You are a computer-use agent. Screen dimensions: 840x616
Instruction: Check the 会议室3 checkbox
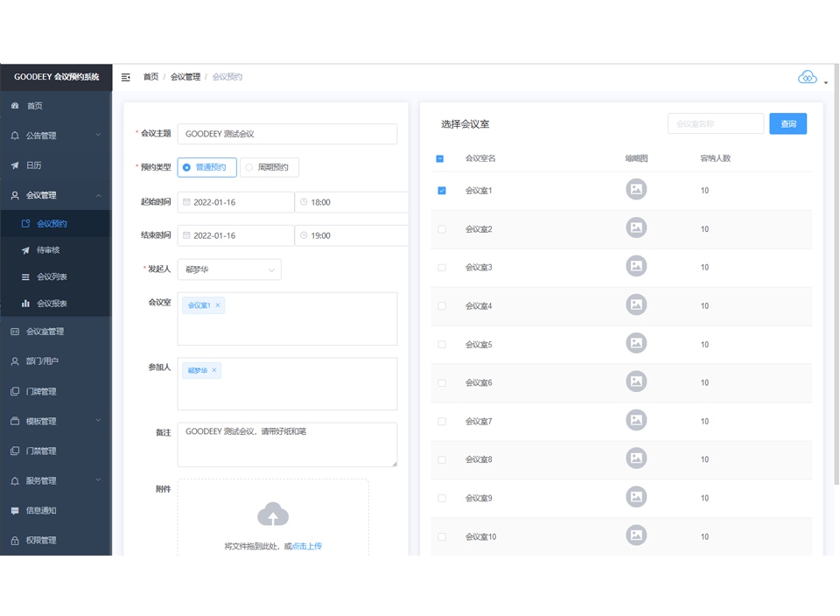point(442,267)
